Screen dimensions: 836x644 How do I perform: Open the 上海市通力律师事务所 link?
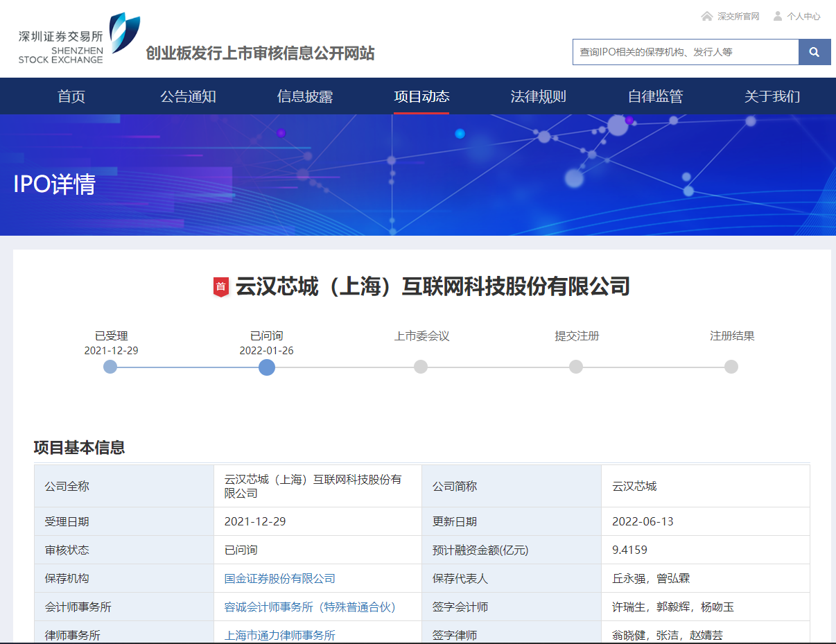[x=280, y=635]
